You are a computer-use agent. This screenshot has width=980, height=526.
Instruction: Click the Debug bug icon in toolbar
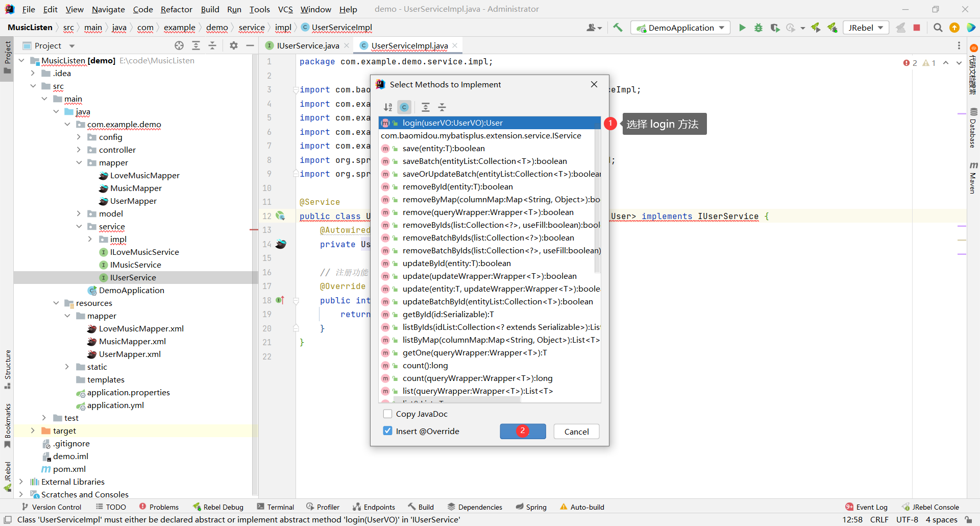point(758,28)
